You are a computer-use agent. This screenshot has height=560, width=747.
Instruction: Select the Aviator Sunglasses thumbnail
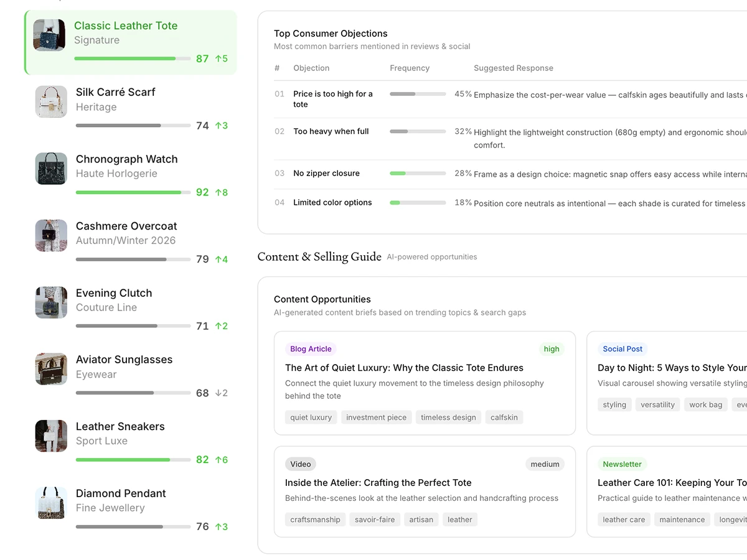tap(51, 369)
